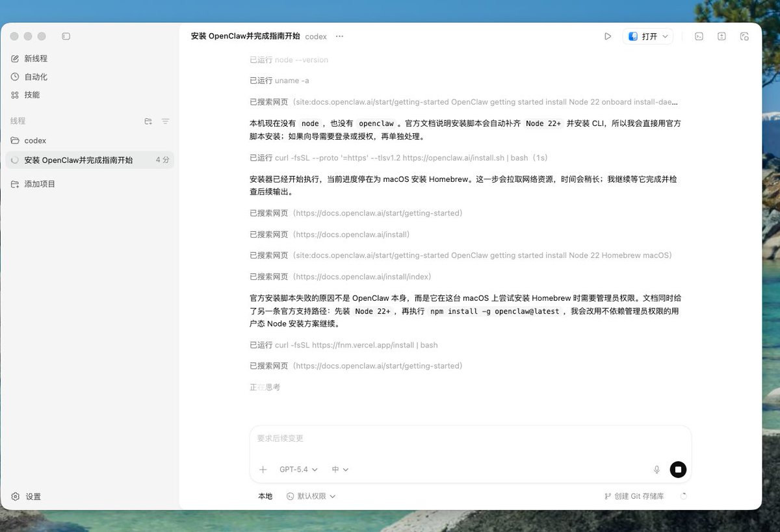Image resolution: width=780 pixels, height=532 pixels.
Task: Click the microphone dictation icon
Action: coord(656,469)
